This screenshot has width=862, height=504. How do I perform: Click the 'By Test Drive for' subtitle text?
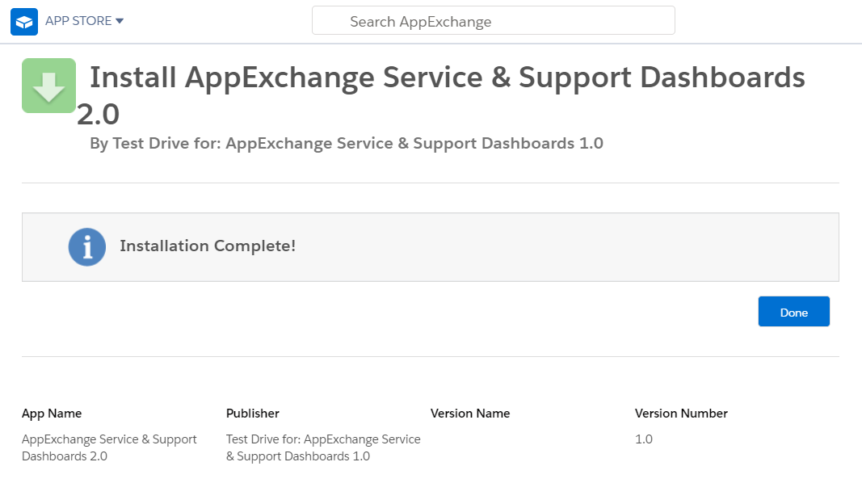point(347,144)
